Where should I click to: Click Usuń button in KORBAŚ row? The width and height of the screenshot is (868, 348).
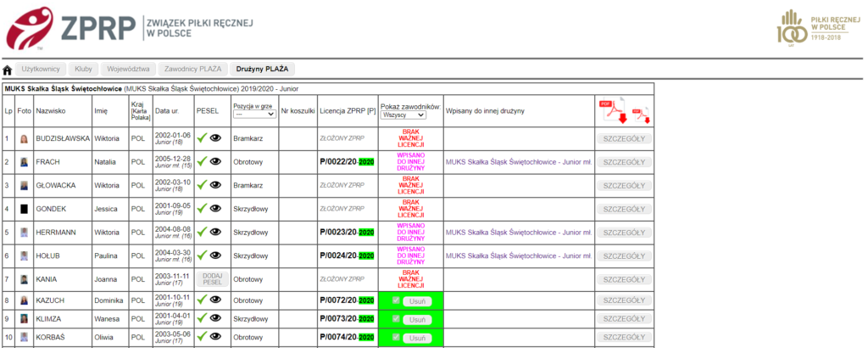click(x=417, y=338)
